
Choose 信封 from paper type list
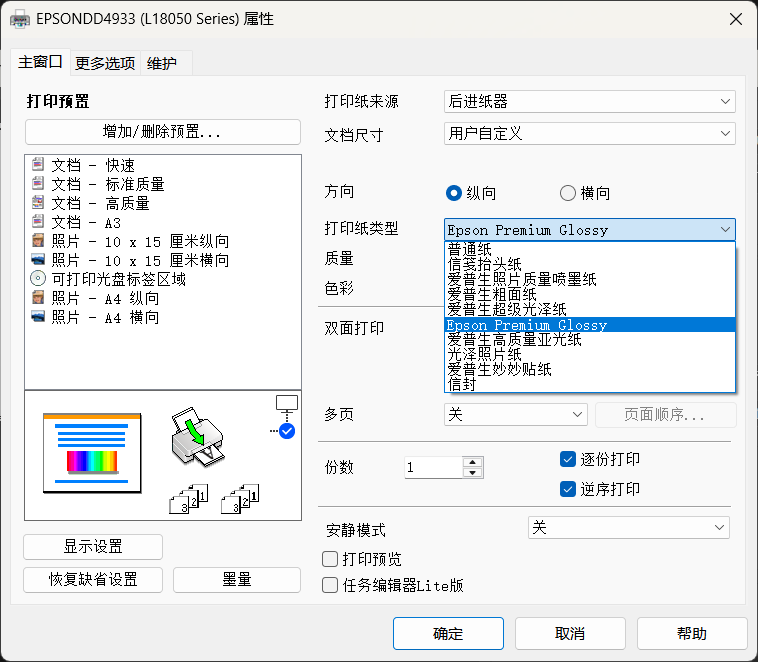tap(590, 384)
